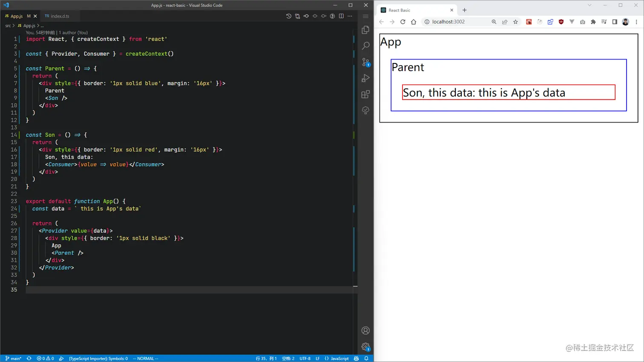View site information for localhost

pyautogui.click(x=427, y=22)
